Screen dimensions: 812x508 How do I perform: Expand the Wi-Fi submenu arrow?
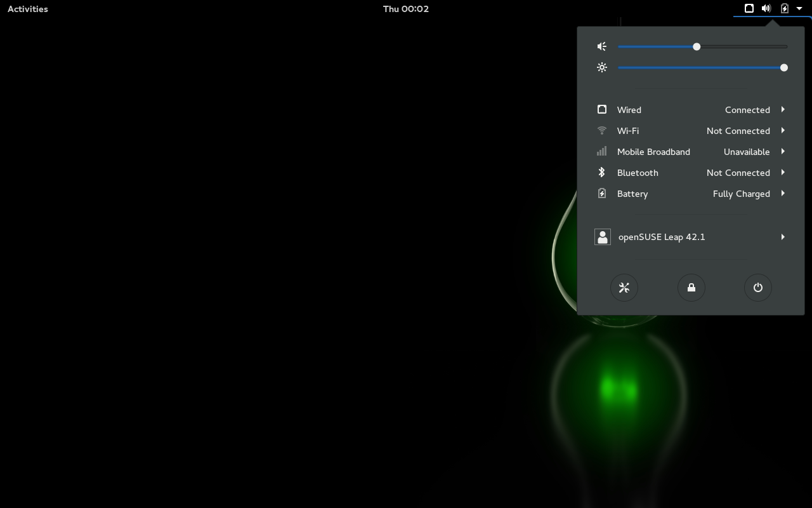(783, 131)
